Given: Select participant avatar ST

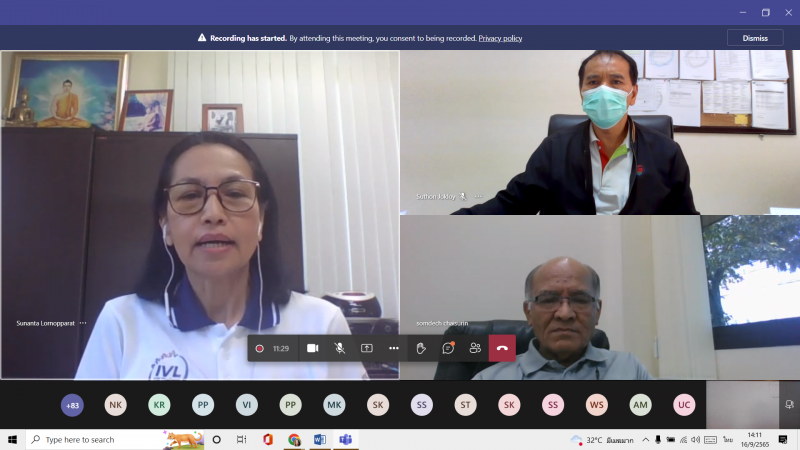Looking at the screenshot, I should pos(465,405).
